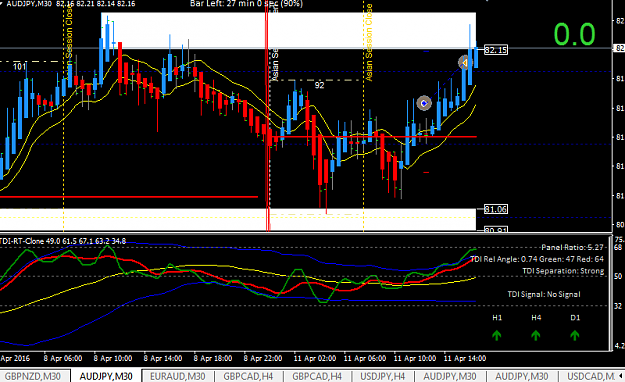Click the H1 timeframe label
The height and width of the screenshot is (382, 625).
point(497,318)
